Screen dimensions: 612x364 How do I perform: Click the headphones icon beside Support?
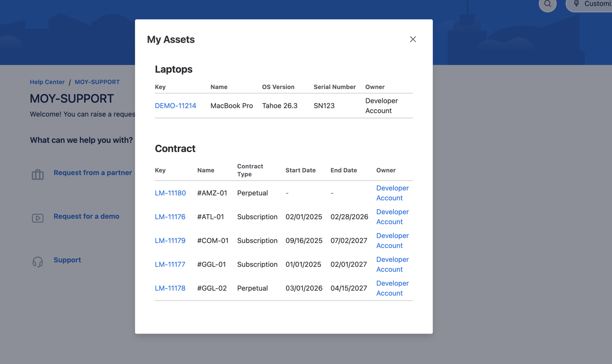(x=37, y=262)
